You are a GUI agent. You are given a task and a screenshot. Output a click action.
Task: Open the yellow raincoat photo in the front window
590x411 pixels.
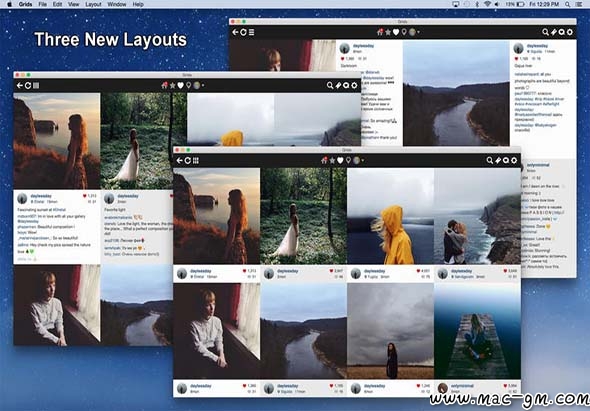click(x=390, y=216)
